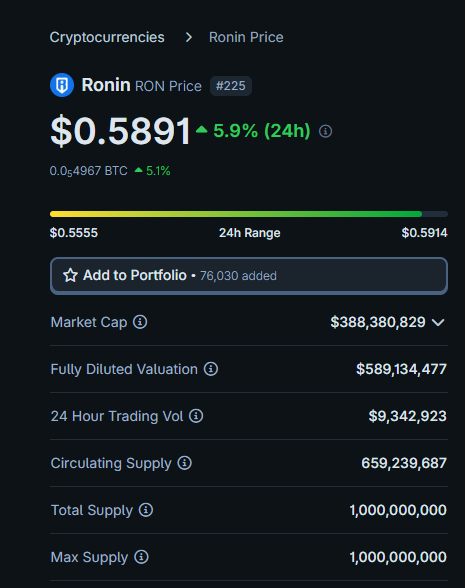Click the breadcrumb chevron separator
Image resolution: width=465 pixels, height=588 pixels.
[189, 37]
